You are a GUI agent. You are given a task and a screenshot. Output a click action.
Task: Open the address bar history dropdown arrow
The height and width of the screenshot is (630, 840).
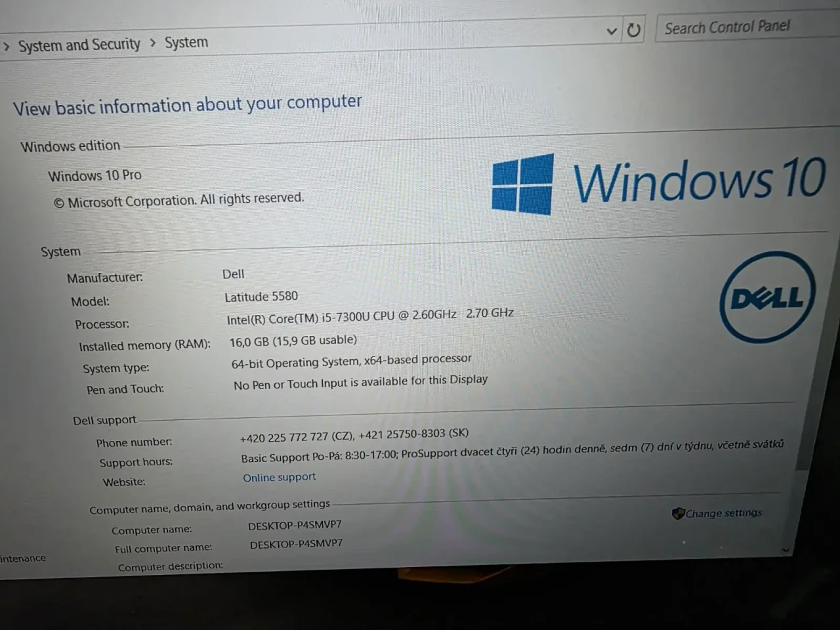point(612,31)
